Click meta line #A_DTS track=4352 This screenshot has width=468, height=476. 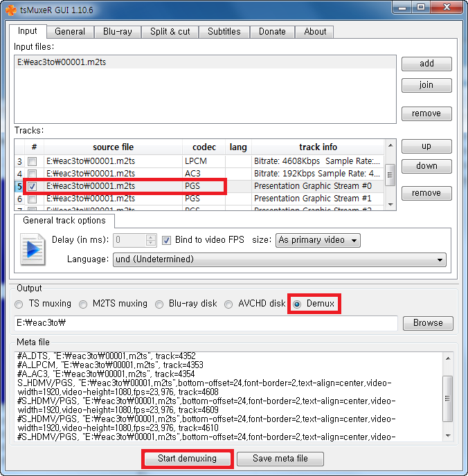[107, 356]
